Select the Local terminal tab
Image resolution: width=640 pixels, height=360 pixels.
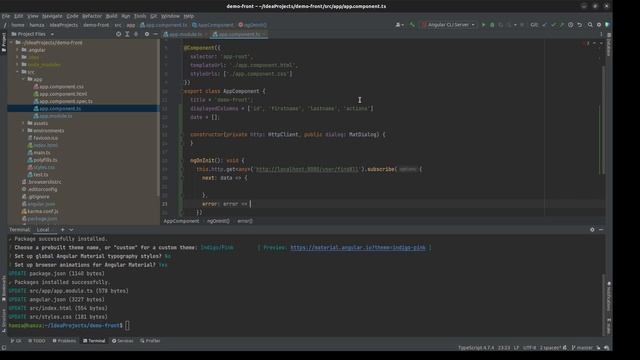click(43, 230)
